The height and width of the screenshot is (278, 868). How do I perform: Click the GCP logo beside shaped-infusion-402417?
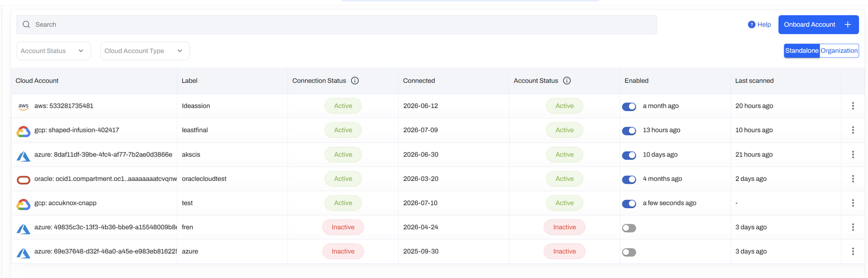point(23,131)
